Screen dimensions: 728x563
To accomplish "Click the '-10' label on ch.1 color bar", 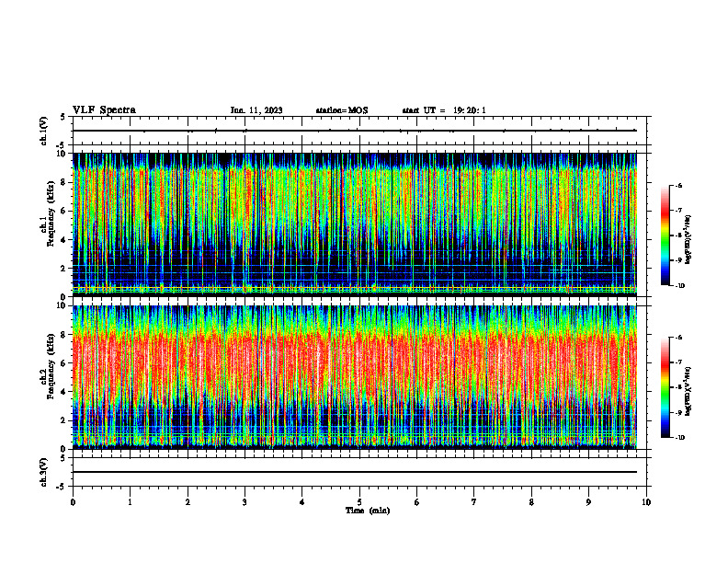I will coord(679,286).
